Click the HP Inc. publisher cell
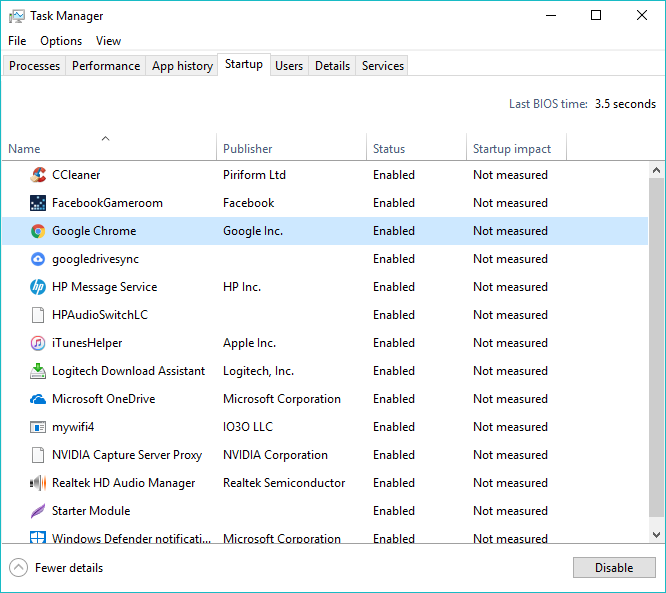The image size is (666, 593). tap(242, 287)
